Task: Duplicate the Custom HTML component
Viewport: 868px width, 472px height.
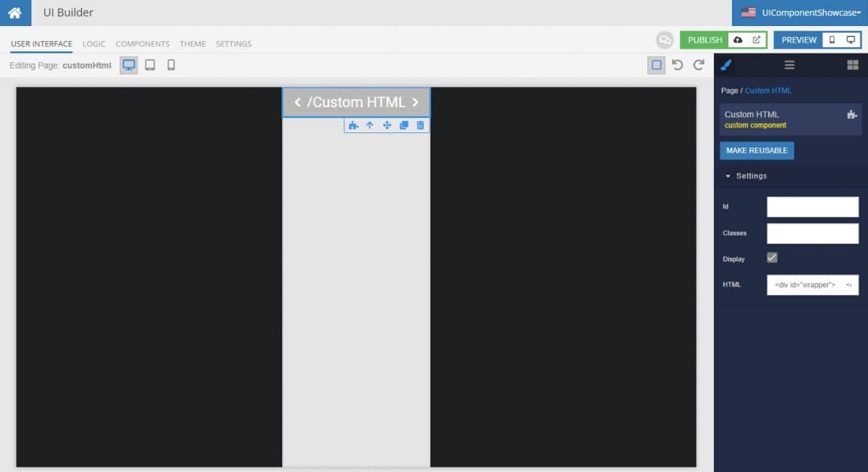Action: (x=404, y=125)
